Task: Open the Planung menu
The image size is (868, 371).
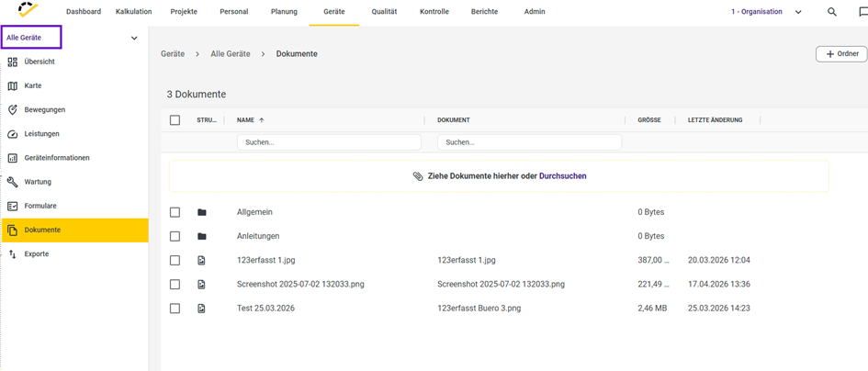Action: 284,12
